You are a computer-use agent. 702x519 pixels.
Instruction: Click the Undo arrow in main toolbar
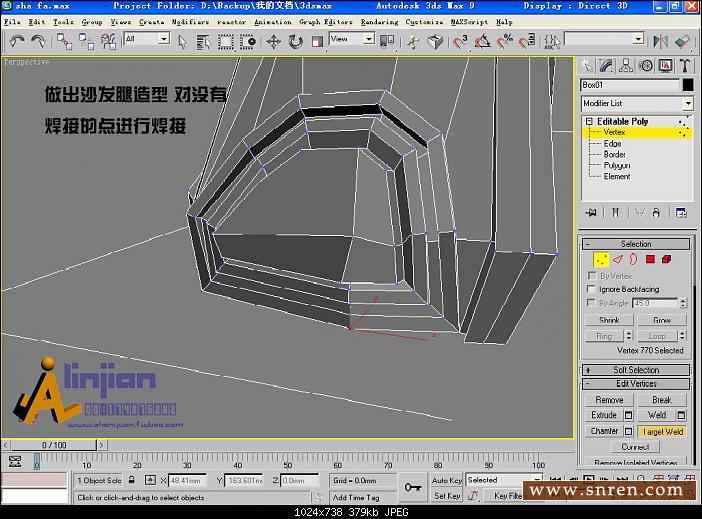(x=17, y=41)
